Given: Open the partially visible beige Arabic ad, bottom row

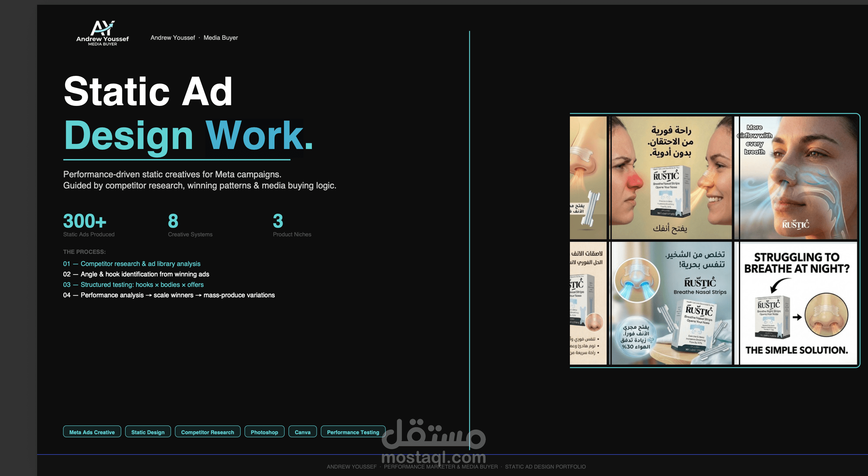Looking at the screenshot, I should click(588, 303).
